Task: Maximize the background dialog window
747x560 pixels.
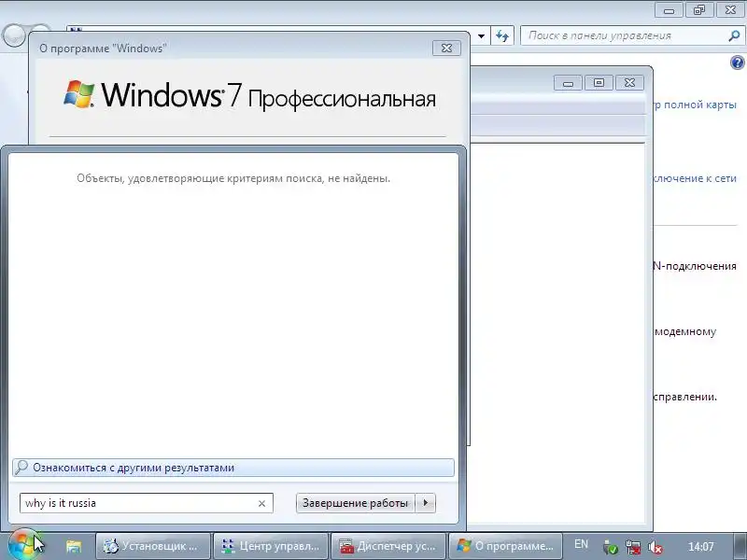Action: pyautogui.click(x=599, y=83)
